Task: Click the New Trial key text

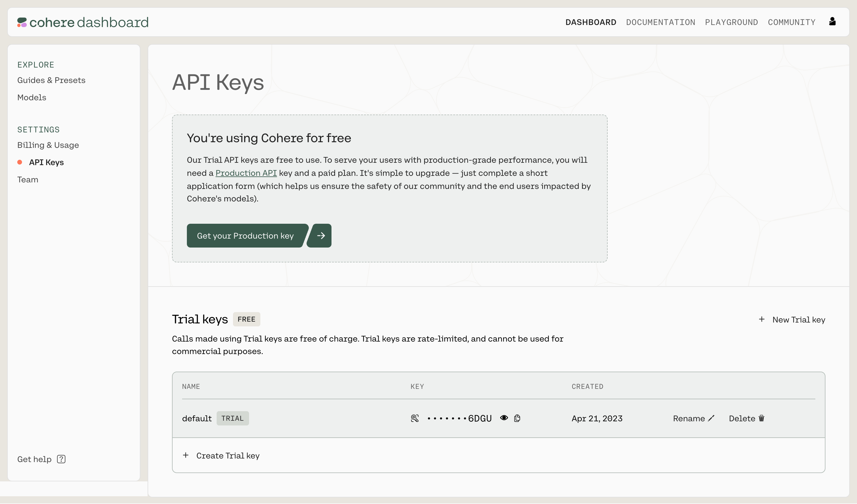Action: tap(798, 320)
